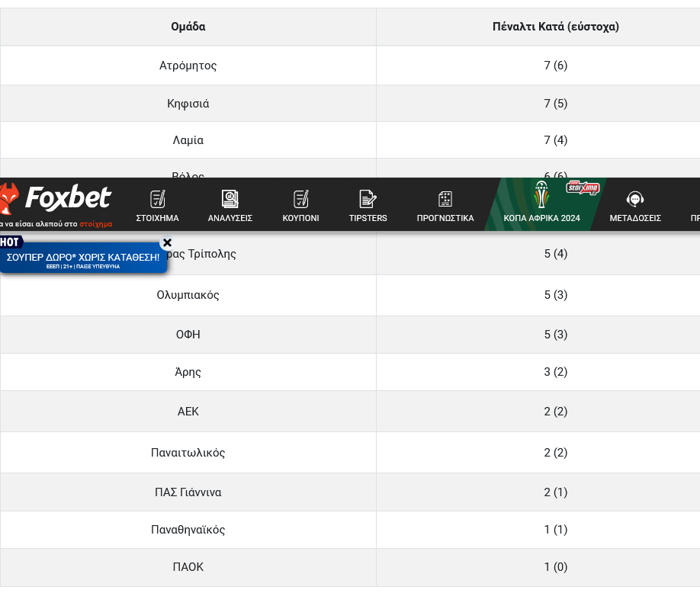This screenshot has width=700, height=593.
Task: Open the ΜΕΤΑΔΟΣΕΙΣ menu item
Action: [x=635, y=218]
